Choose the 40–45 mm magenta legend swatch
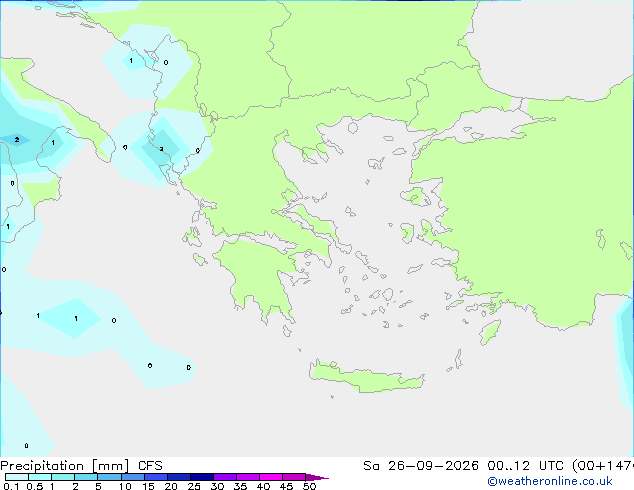Viewport: 634px width, 490px height. tap(271, 477)
